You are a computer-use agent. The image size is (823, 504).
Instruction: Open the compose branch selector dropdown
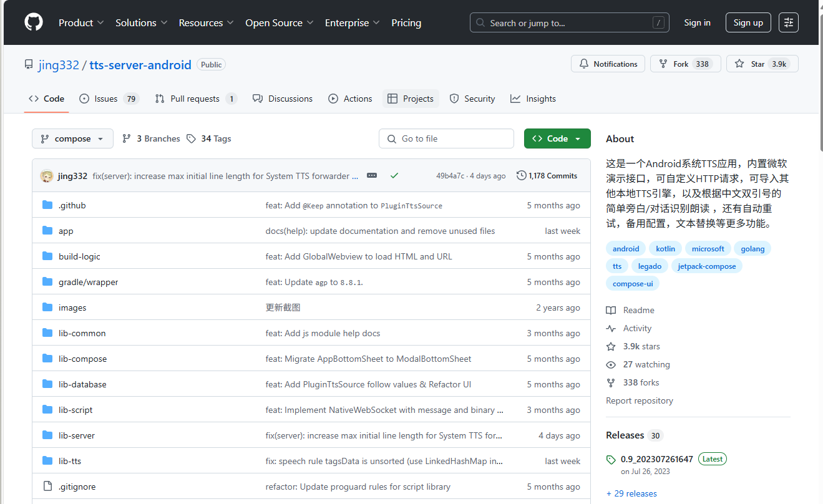coord(72,138)
